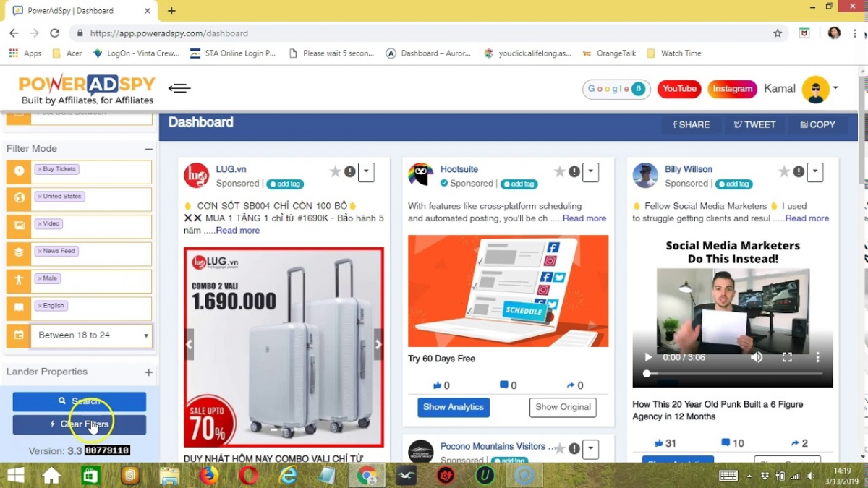Click the hamburger menu toggle icon
The image size is (868, 488).
click(179, 88)
